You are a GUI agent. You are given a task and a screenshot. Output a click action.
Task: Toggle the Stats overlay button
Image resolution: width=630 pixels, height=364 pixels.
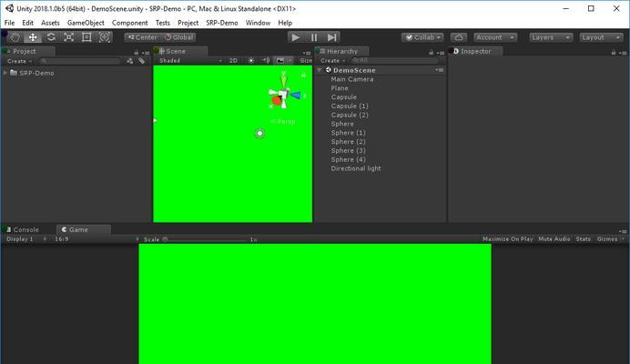click(x=583, y=239)
